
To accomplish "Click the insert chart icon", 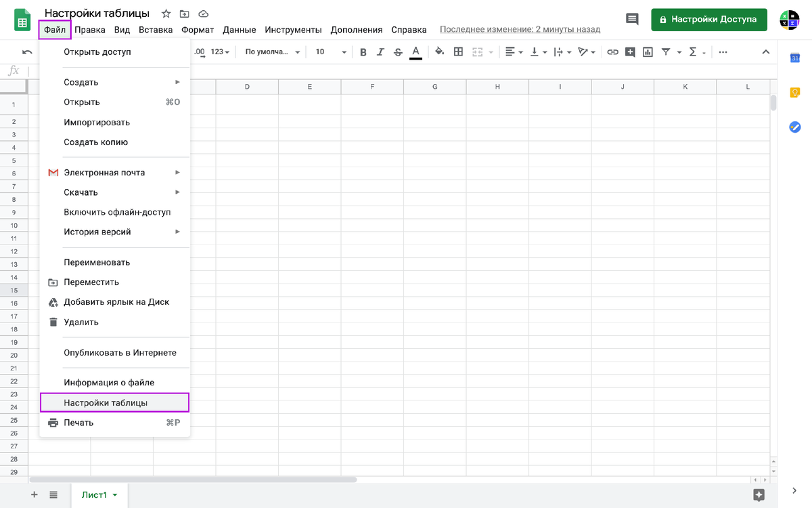I will (648, 51).
